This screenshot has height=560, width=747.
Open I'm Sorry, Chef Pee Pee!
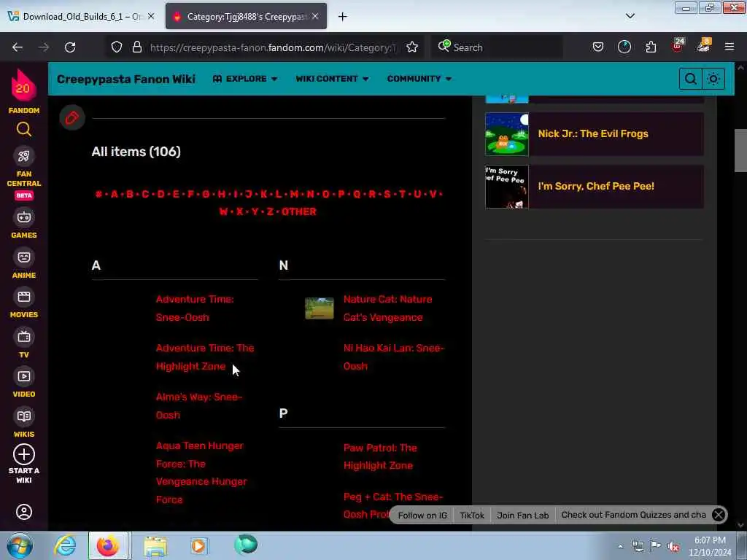click(596, 186)
